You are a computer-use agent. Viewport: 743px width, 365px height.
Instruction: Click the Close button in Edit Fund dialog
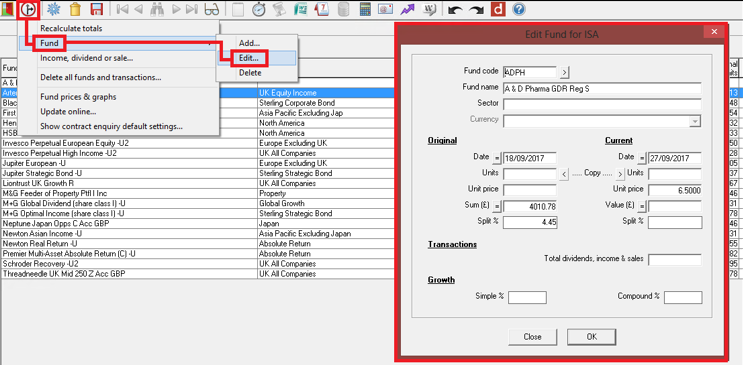click(x=532, y=337)
